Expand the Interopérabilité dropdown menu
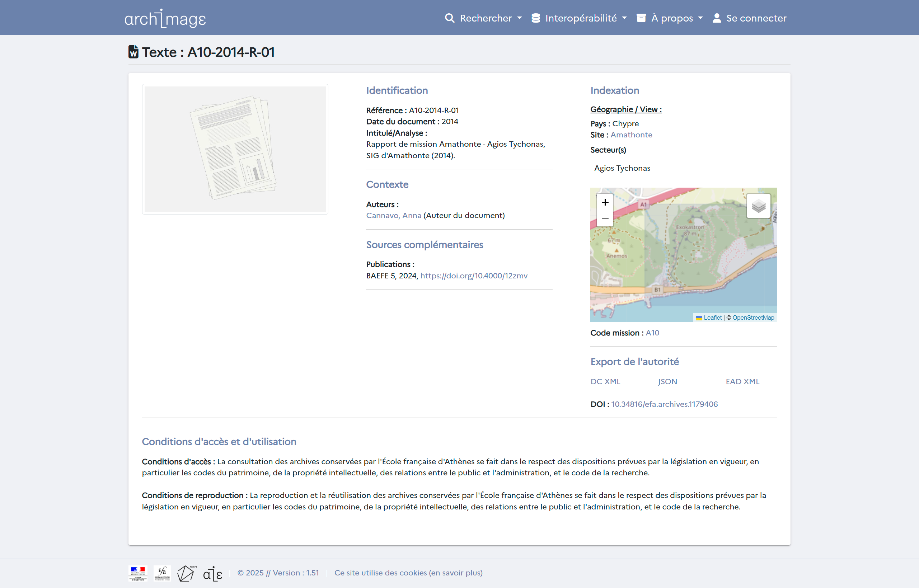919x588 pixels. coord(585,18)
